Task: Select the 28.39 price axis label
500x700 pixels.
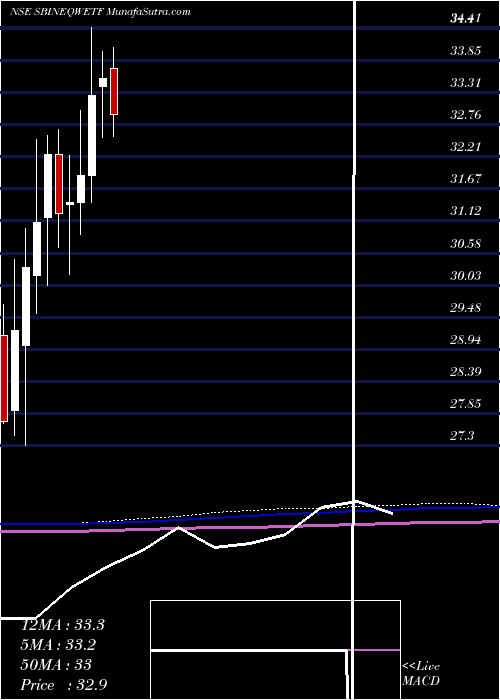Action: click(x=466, y=371)
